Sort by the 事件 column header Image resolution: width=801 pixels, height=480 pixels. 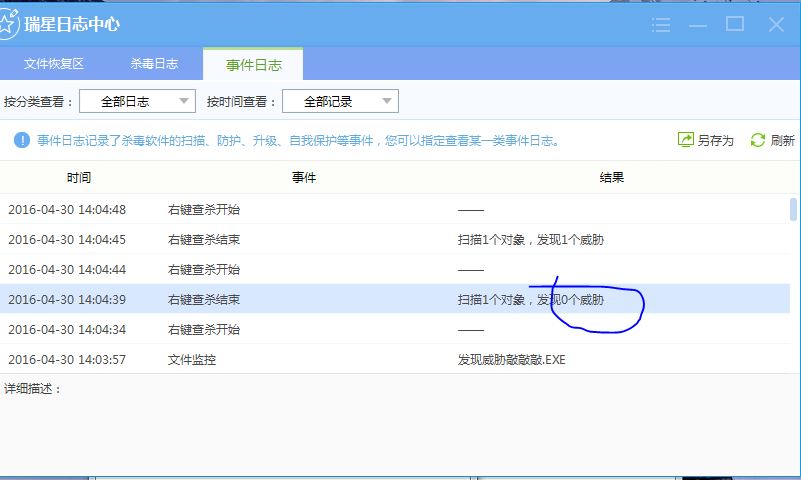304,177
